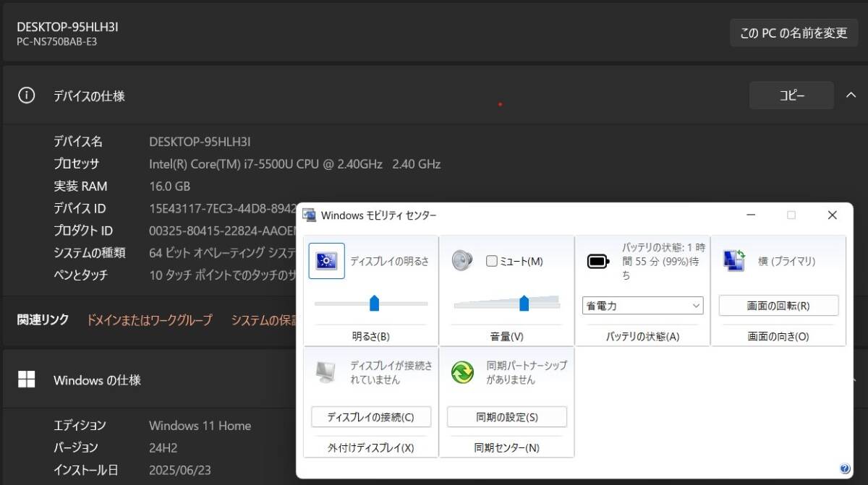
Task: Click the 外付けディスプレイ(X) label
Action: 371,447
